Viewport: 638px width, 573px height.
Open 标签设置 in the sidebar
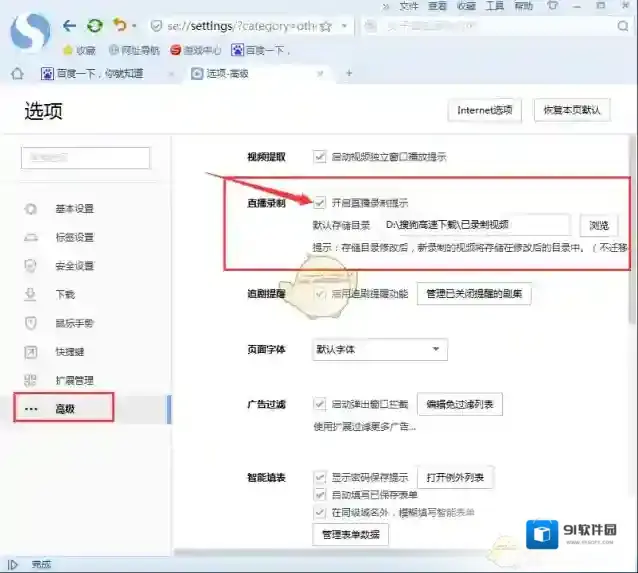point(73,237)
